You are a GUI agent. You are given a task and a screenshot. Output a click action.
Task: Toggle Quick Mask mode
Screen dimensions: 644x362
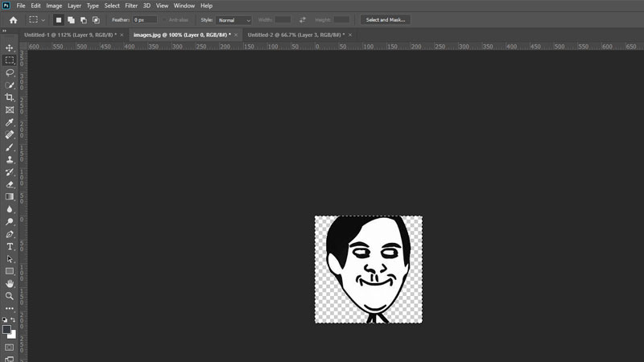point(10,348)
